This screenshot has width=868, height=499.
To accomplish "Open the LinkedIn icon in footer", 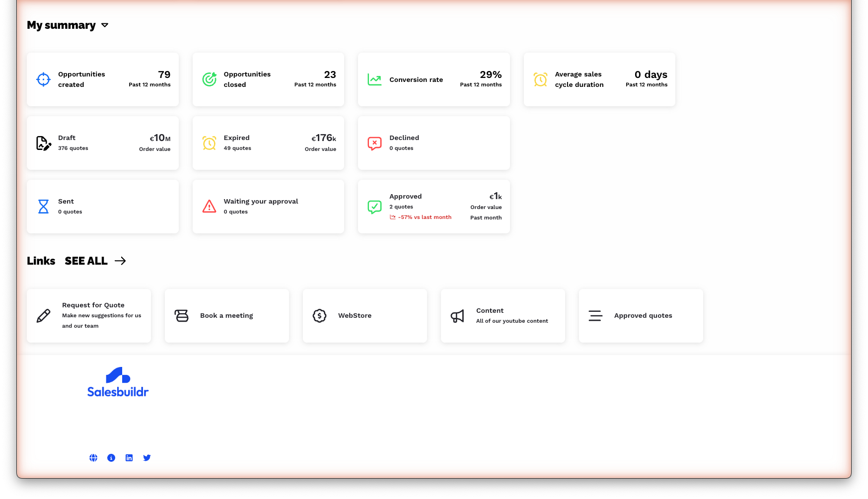I will pos(129,458).
